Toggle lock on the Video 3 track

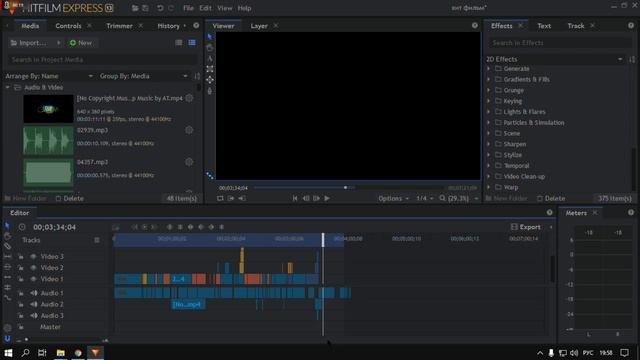point(20,256)
